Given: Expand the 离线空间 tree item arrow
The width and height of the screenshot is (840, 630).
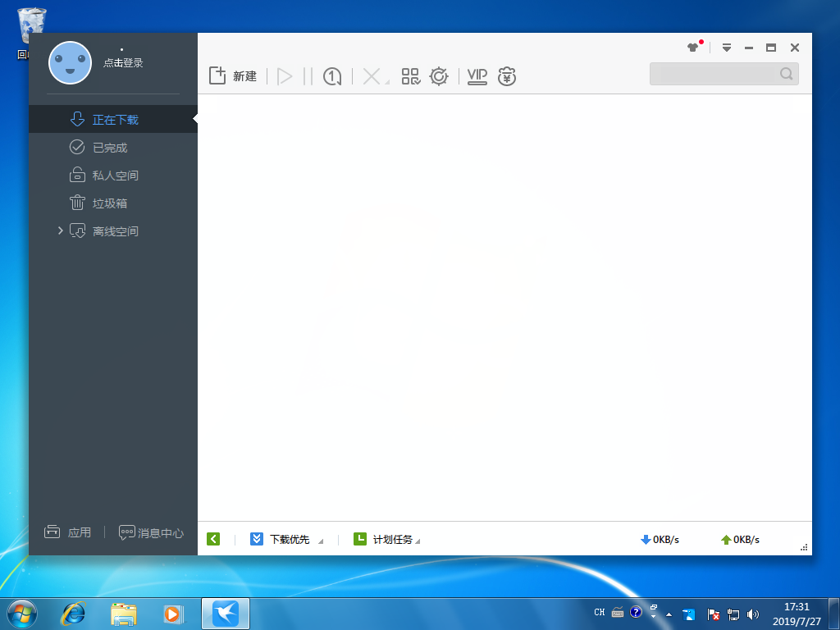Looking at the screenshot, I should point(60,231).
